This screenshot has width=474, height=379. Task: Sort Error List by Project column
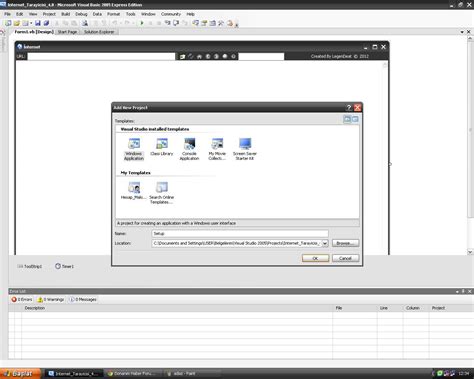[451, 308]
